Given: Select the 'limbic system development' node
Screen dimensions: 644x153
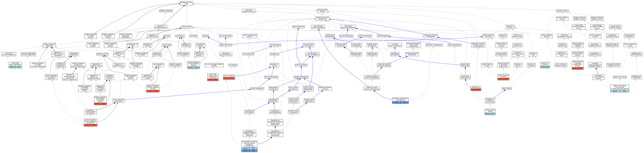Looking at the screenshot, I should tap(293, 88).
